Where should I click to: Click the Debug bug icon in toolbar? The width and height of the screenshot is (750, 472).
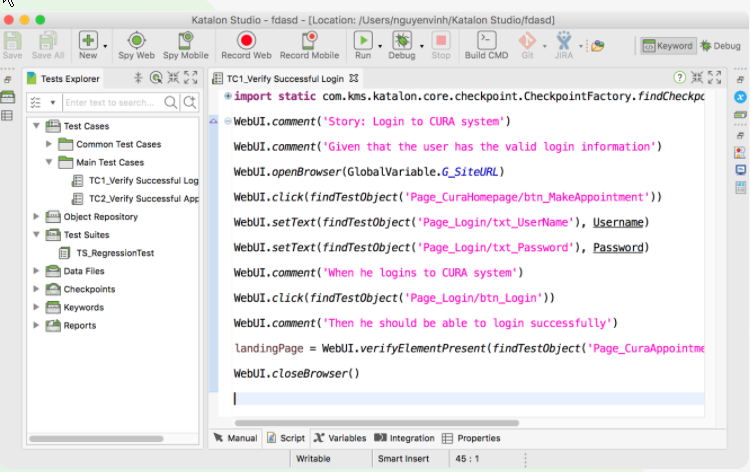pyautogui.click(x=401, y=41)
